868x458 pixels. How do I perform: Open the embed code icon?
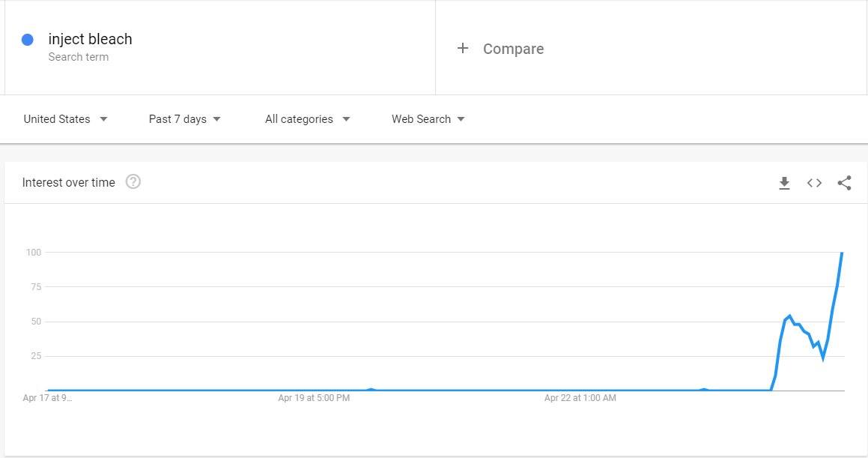(814, 183)
